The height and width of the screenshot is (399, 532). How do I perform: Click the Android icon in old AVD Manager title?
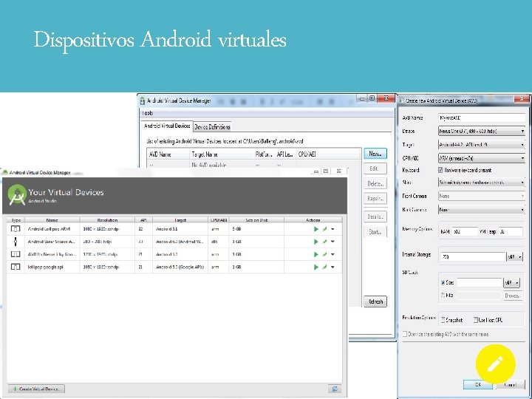coord(143,100)
